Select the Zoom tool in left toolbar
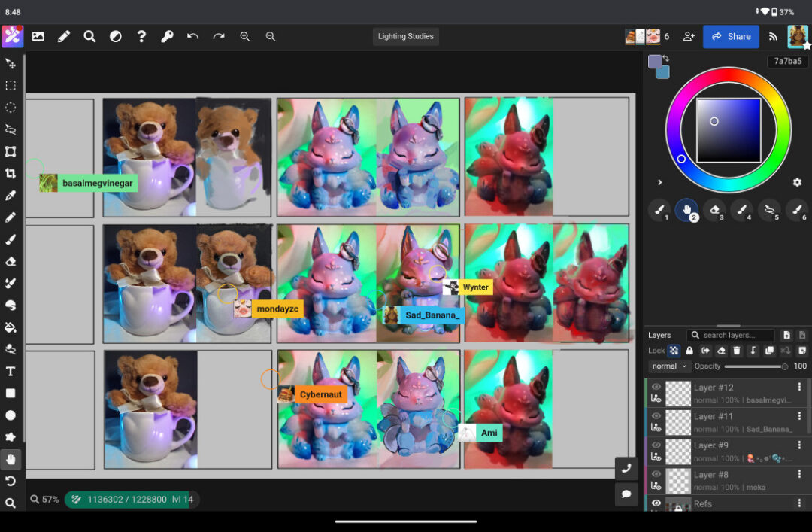 (11, 503)
